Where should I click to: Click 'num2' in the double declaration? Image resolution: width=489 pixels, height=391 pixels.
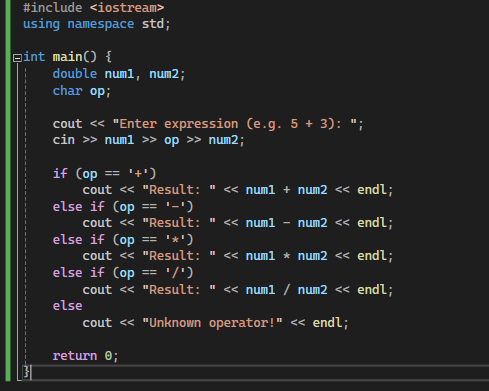tap(164, 74)
